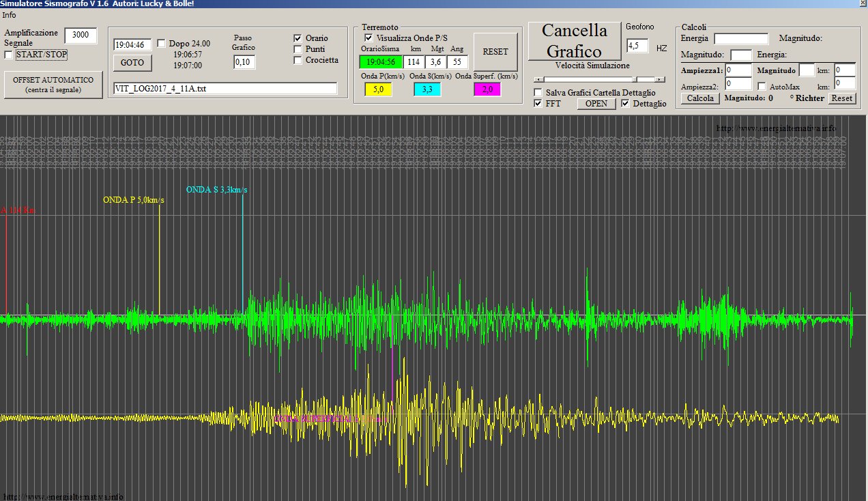This screenshot has height=501, width=868.
Task: Enable the Punti checkbox
Action: point(298,49)
